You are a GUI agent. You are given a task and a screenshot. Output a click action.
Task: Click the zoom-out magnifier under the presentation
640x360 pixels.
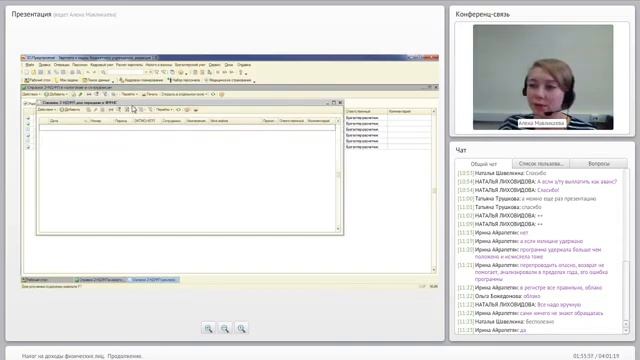tap(225, 328)
